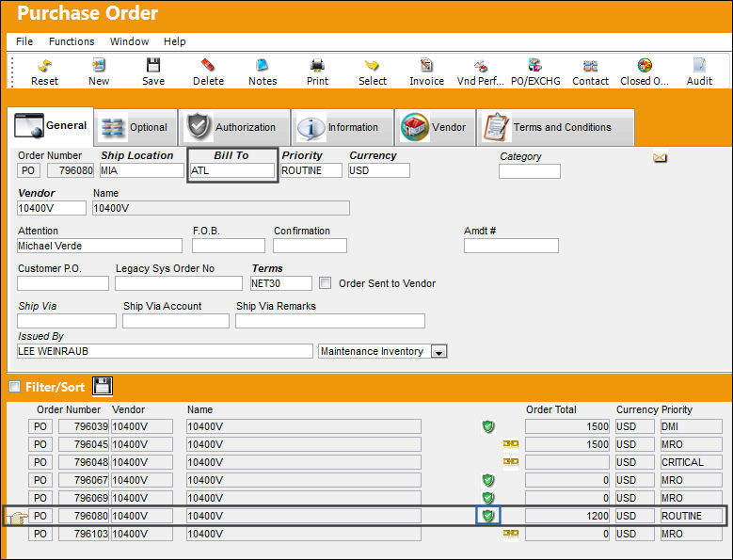Click the empty Category field

(x=530, y=171)
